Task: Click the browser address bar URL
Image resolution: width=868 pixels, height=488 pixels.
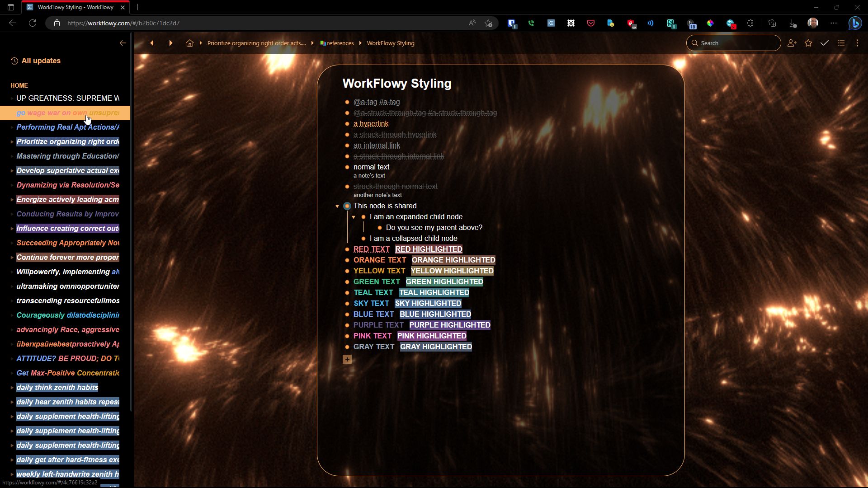Action: (123, 23)
